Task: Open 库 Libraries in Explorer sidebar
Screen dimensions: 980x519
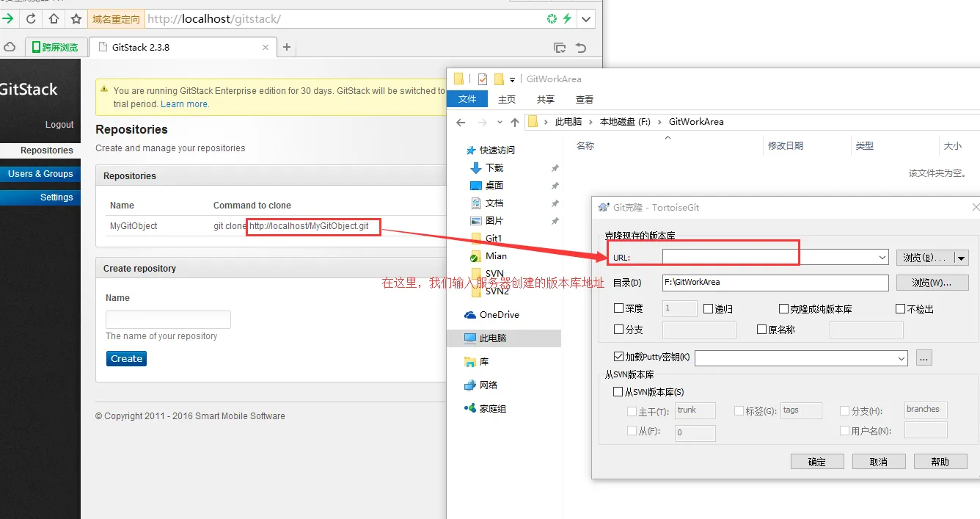Action: pyautogui.click(x=484, y=362)
